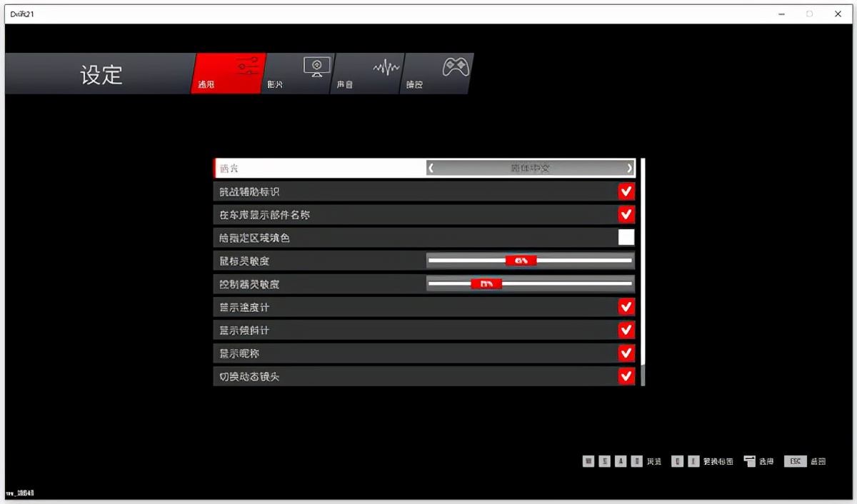The height and width of the screenshot is (504, 857).
Task: Open the 简体中文 language selection field
Action: coord(530,168)
